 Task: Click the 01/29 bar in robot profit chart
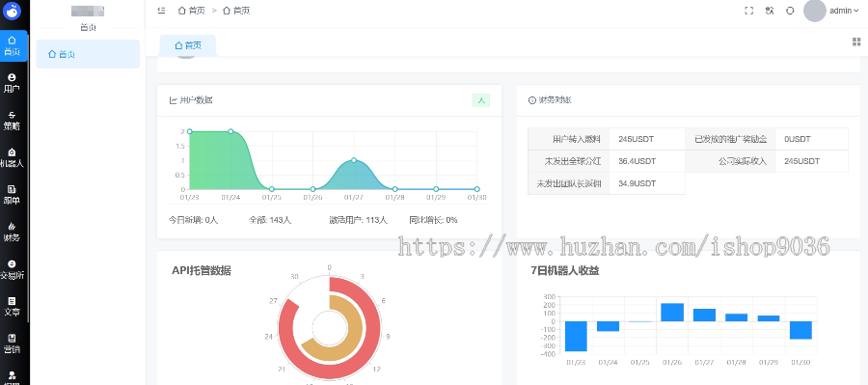tap(769, 318)
